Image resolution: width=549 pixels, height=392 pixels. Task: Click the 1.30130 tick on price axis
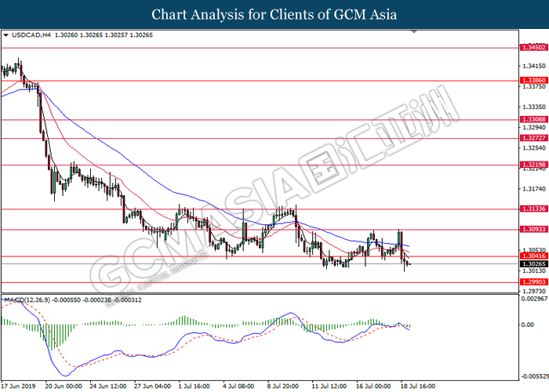534,271
